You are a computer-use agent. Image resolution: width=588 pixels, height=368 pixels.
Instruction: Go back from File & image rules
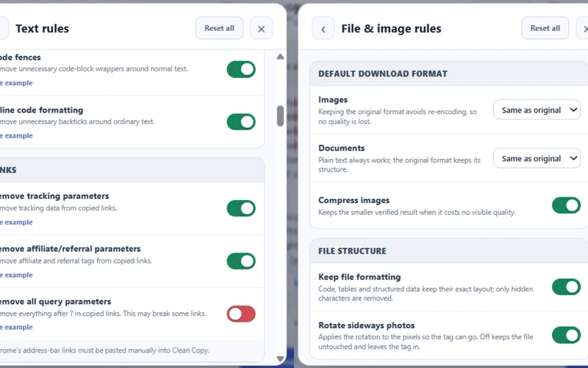pos(323,29)
